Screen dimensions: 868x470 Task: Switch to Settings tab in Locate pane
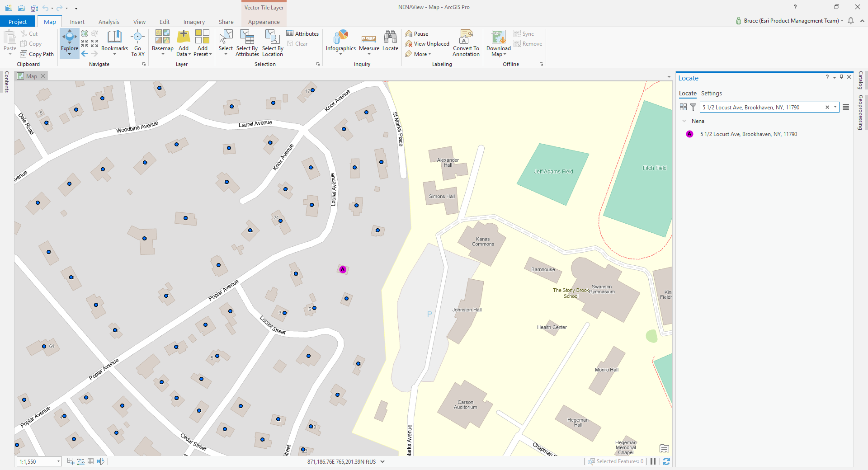coord(712,94)
